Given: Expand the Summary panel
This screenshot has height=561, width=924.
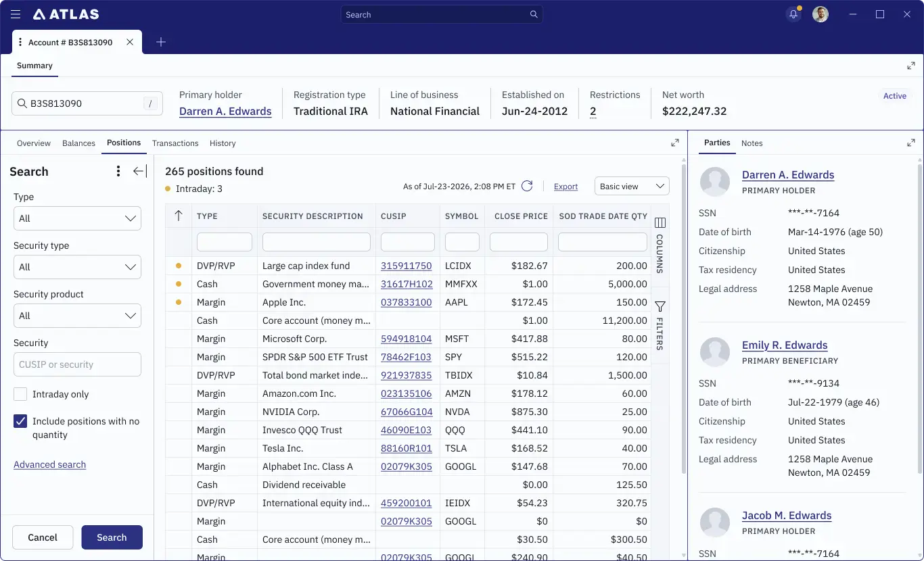Looking at the screenshot, I should tap(911, 66).
